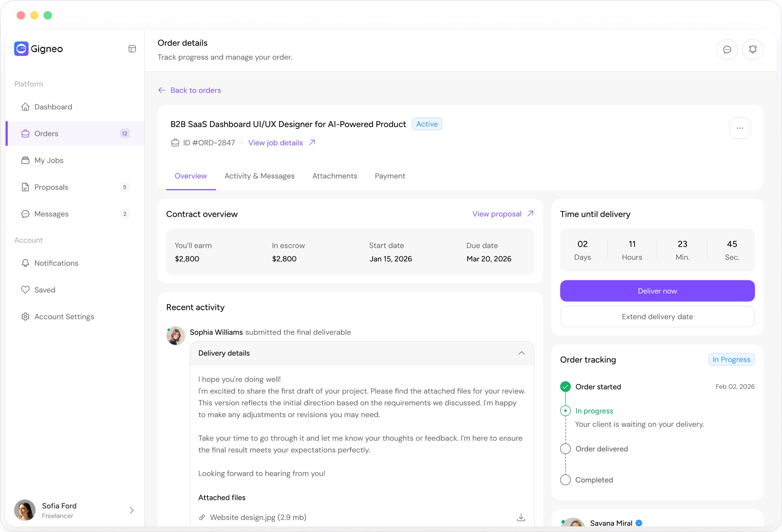Screen dimensions: 782x532
Task: Download Website design.jpg file
Action: 521,518
